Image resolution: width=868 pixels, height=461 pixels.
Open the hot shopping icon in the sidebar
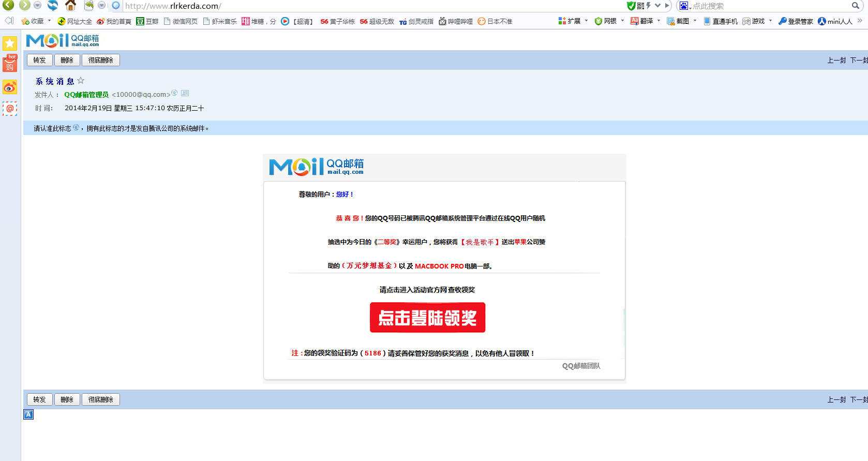(x=10, y=64)
